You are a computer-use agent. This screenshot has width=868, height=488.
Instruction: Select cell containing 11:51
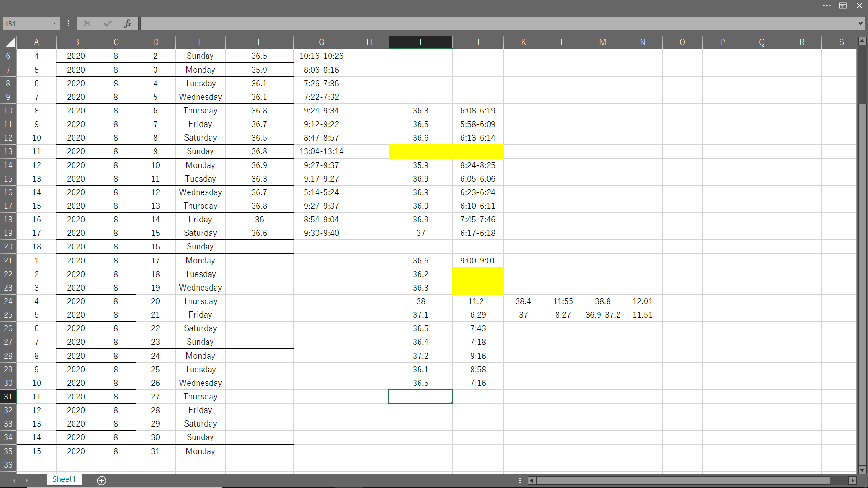642,315
